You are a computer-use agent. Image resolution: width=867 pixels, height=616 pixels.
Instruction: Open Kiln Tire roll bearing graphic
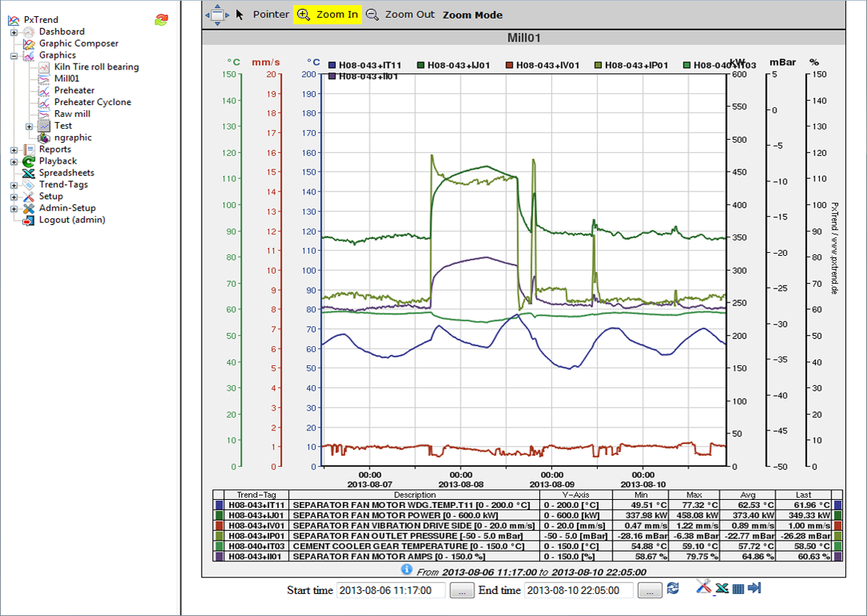pyautogui.click(x=96, y=67)
